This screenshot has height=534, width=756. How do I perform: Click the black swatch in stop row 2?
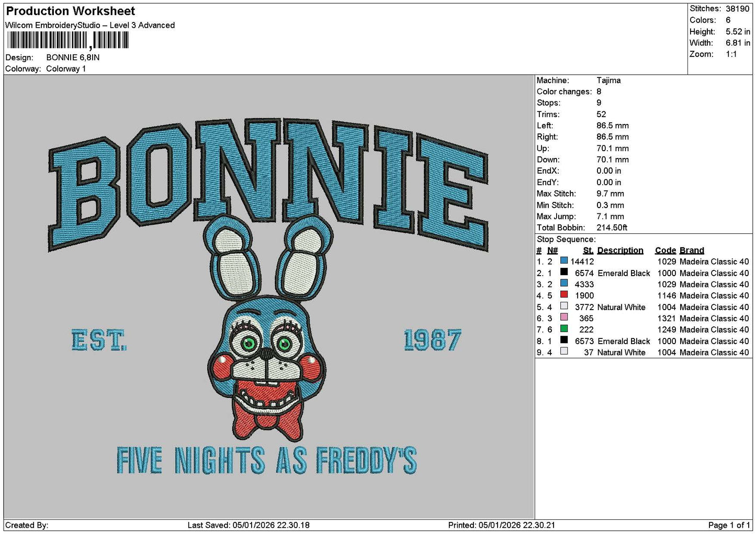click(x=564, y=272)
